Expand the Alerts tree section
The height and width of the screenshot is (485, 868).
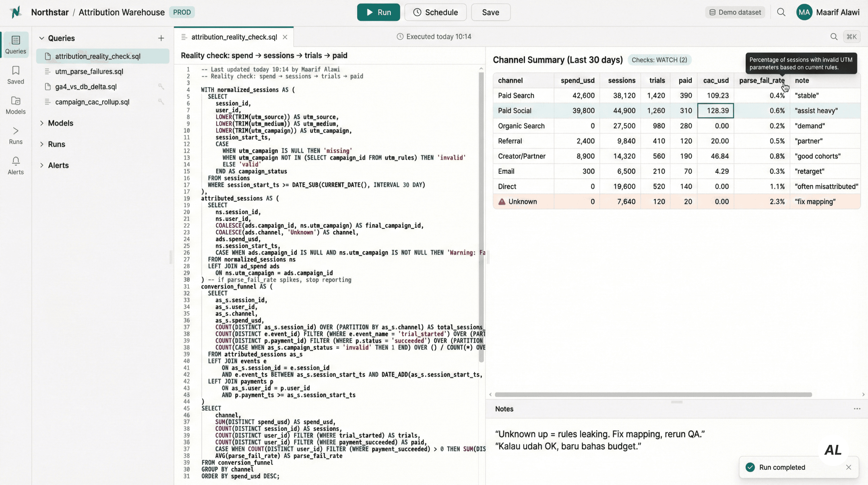coord(42,165)
